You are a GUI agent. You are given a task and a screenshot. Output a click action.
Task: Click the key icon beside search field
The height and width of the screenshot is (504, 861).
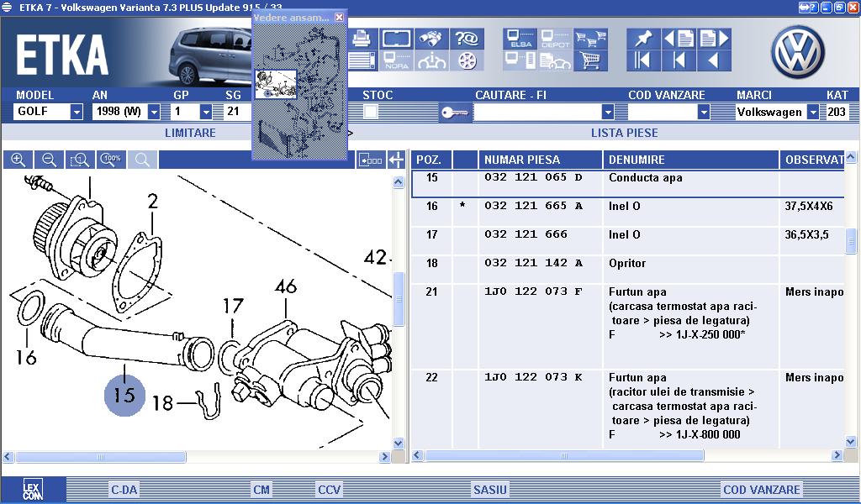pyautogui.click(x=455, y=113)
